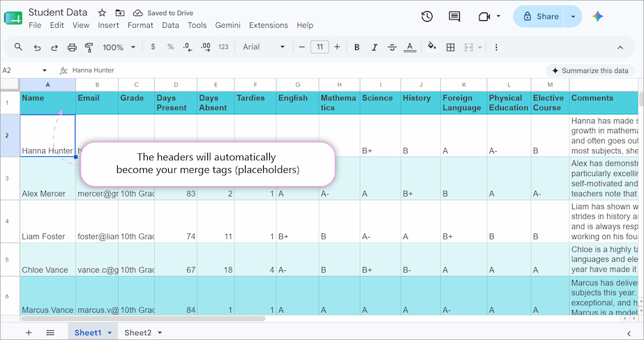Click the redo arrow
Screen dimensions: 644x340
(x=54, y=47)
